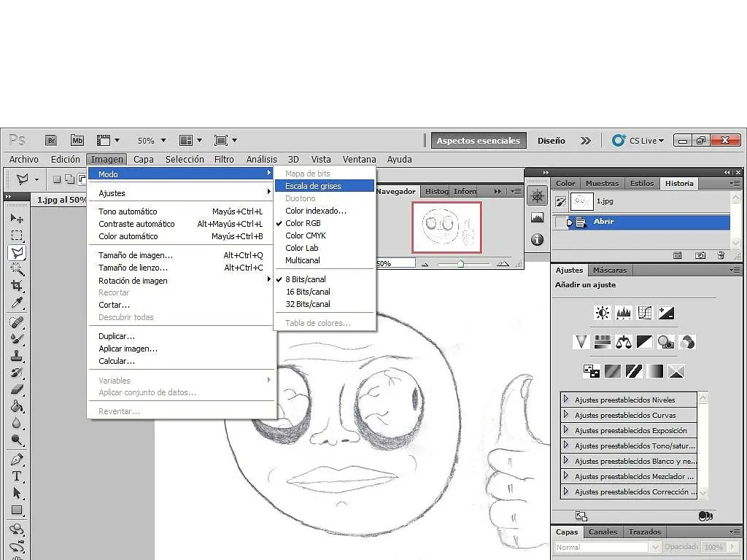Select the Crop tool

point(17,286)
